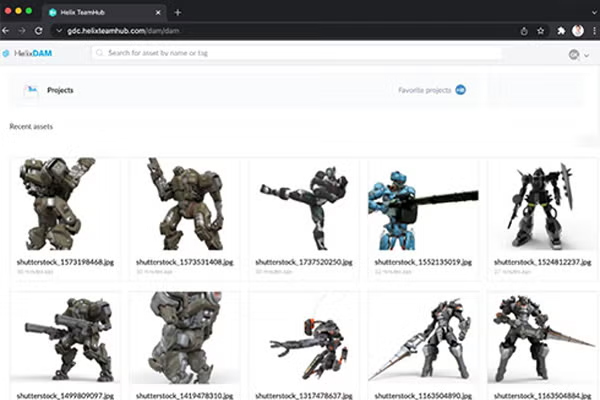Click the Recent assets heading
The image size is (600, 400).
click(31, 127)
